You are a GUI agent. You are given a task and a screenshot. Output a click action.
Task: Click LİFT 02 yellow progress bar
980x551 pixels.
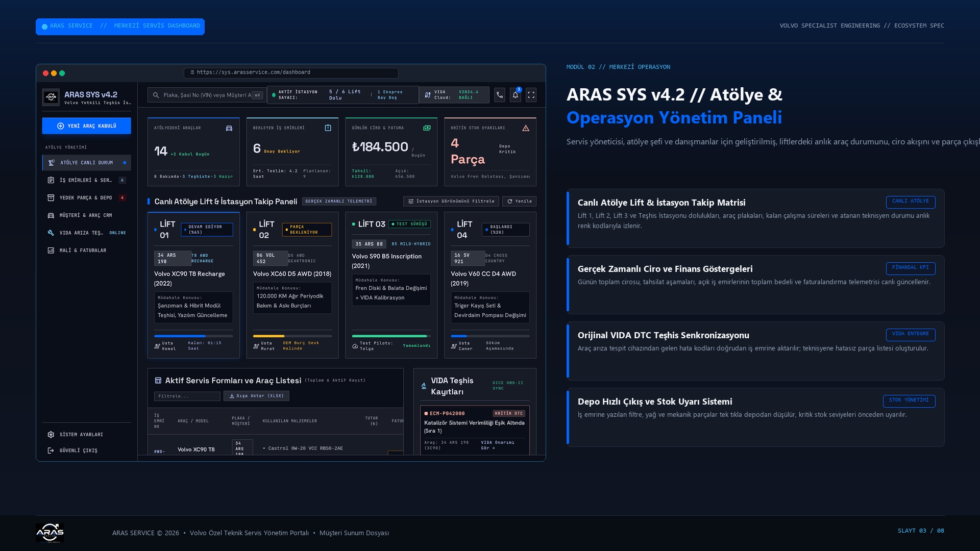[x=292, y=336]
